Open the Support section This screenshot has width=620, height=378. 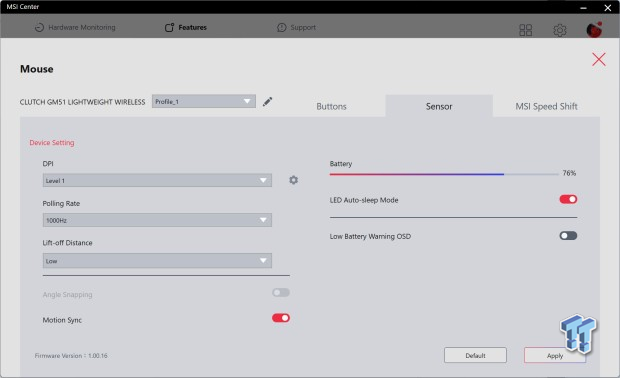coord(296,27)
